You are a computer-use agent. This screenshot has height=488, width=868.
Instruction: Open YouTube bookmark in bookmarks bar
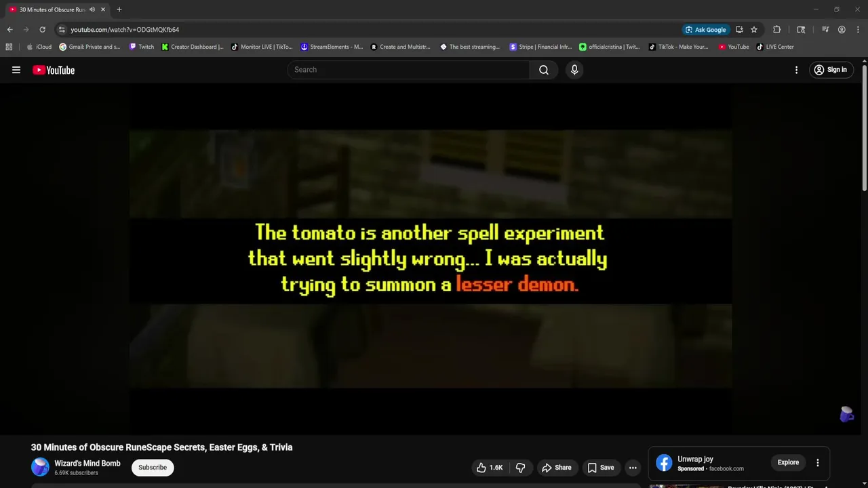coord(734,47)
